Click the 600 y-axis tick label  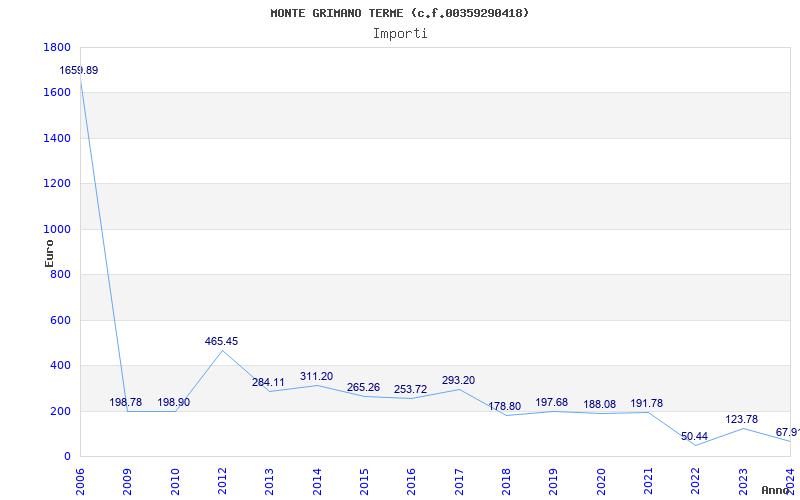61,320
